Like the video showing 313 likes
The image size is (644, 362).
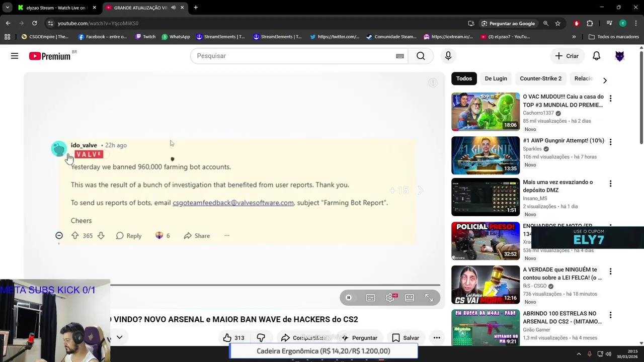click(233, 338)
